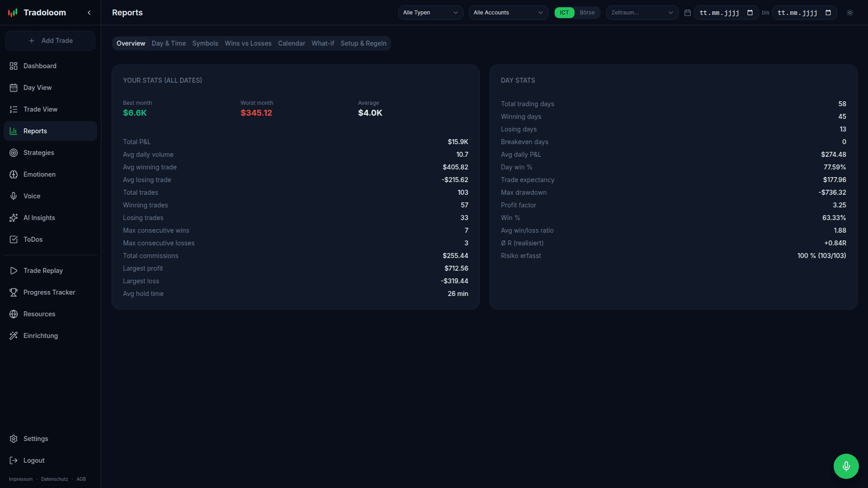Open the AGB link
This screenshot has height=488, width=868.
point(81,479)
